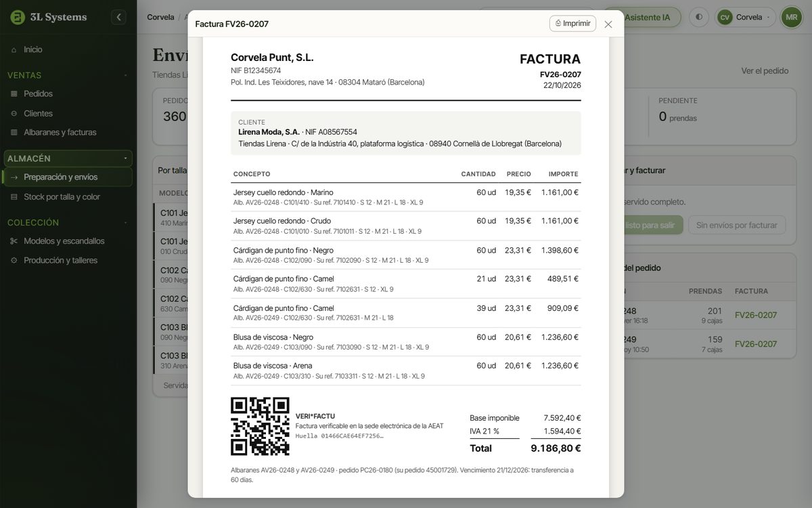Collapse the sidebar with the chevron button
Image resolution: width=812 pixels, height=508 pixels.
click(118, 18)
